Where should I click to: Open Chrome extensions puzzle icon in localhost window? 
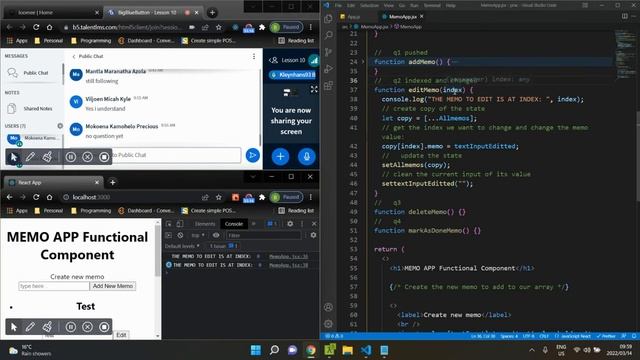(x=262, y=197)
